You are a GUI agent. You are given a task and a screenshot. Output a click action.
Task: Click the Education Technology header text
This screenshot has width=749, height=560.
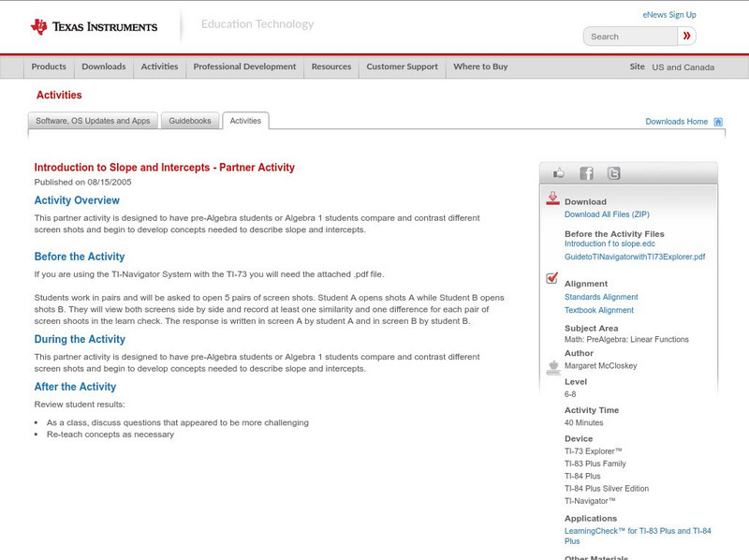click(257, 24)
